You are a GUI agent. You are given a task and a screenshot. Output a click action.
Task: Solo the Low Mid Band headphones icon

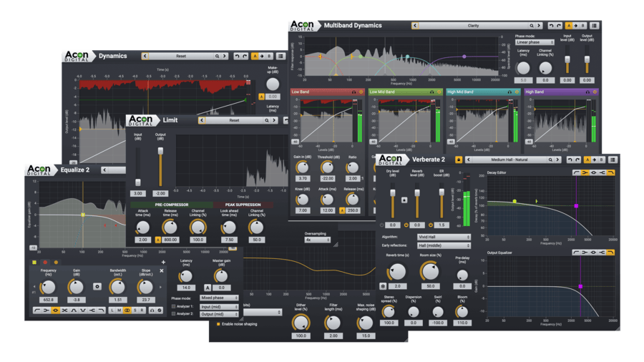431,92
